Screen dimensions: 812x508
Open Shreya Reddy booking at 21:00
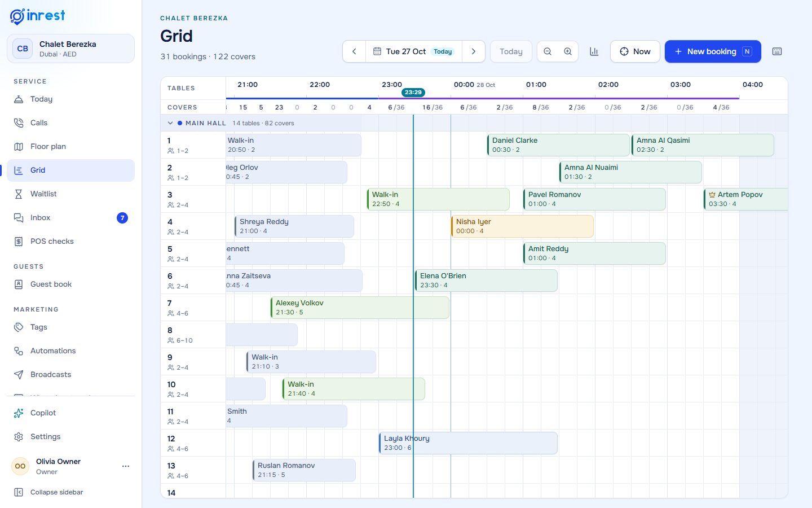point(294,226)
